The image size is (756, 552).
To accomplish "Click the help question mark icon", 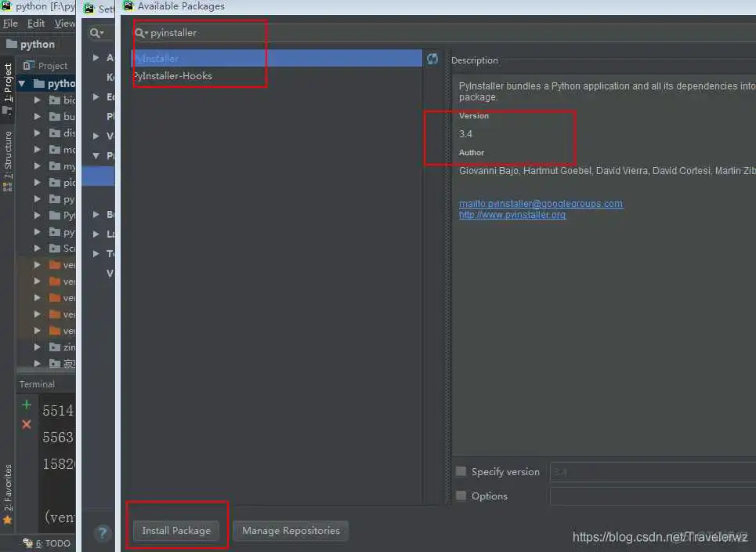I will coord(103,533).
